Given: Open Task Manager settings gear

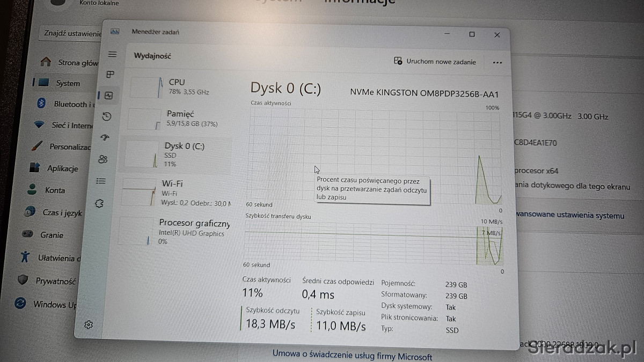Looking at the screenshot, I should [89, 324].
